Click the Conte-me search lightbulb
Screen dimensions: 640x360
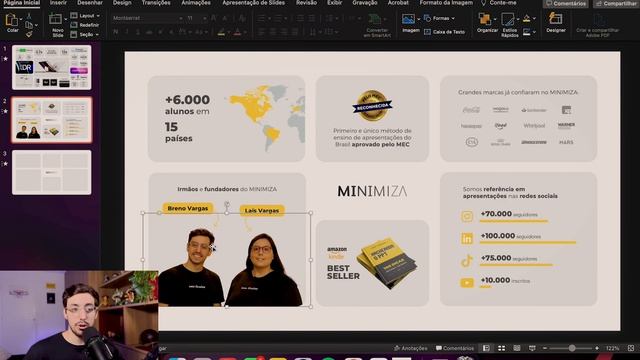[484, 3]
